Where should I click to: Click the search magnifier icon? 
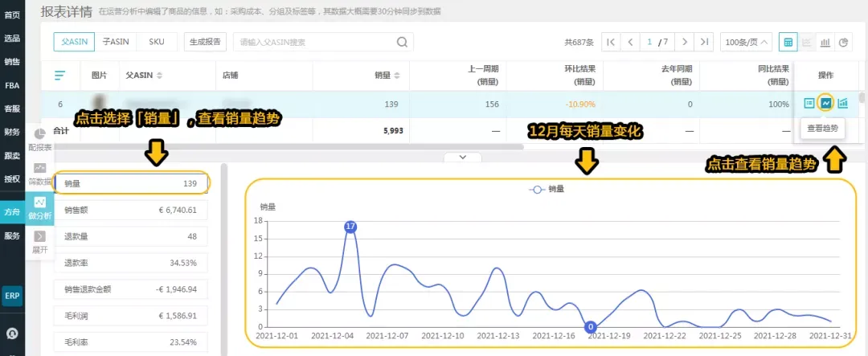[403, 42]
